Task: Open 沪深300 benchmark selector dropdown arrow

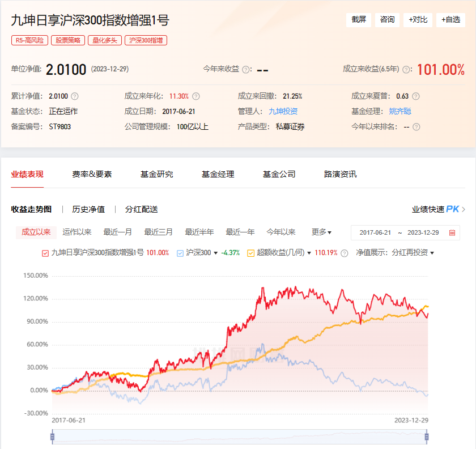Action: click(216, 253)
